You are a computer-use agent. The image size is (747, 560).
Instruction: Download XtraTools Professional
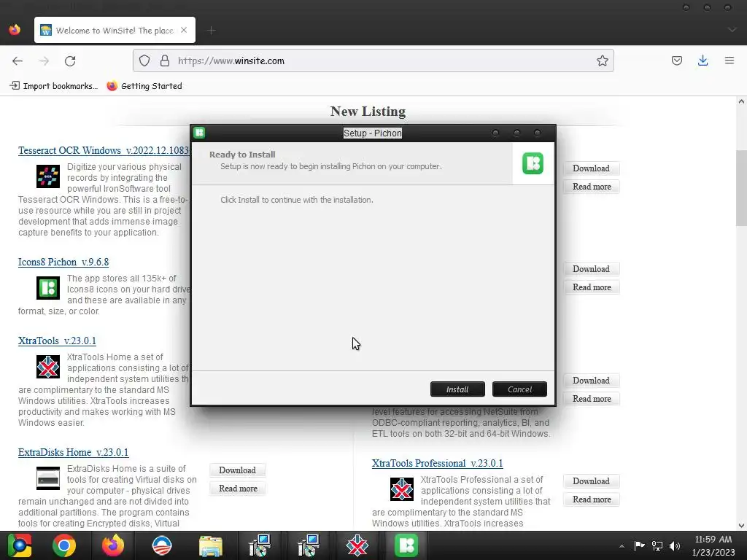(x=591, y=481)
